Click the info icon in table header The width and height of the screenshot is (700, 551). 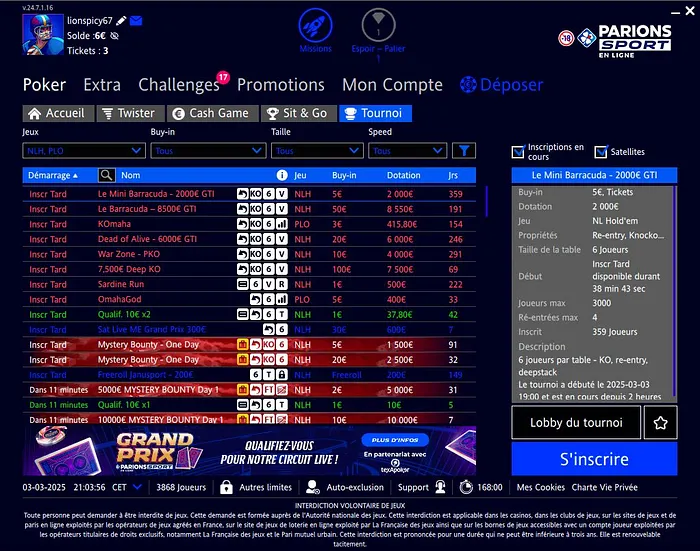point(282,175)
